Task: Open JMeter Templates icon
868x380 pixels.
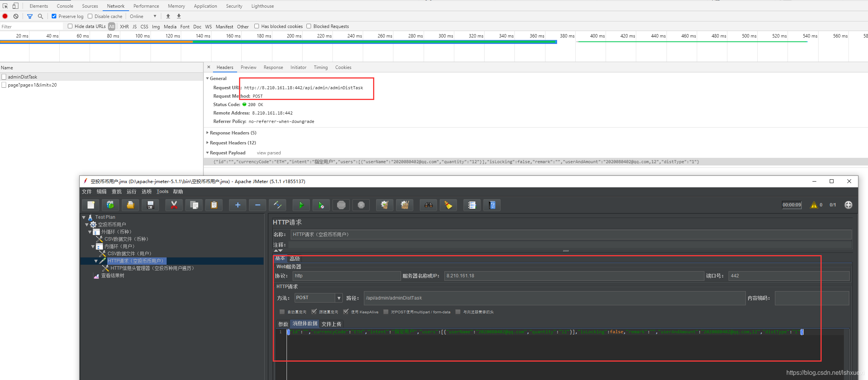Action: coord(110,205)
